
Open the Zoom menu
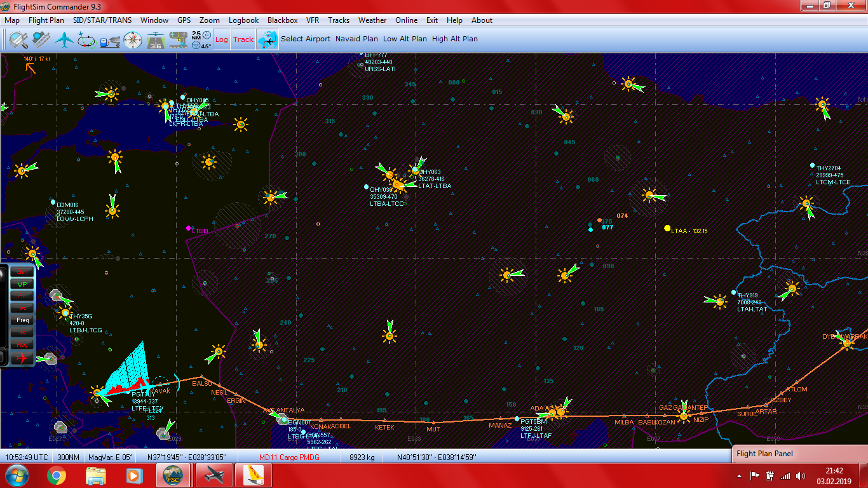(x=210, y=20)
